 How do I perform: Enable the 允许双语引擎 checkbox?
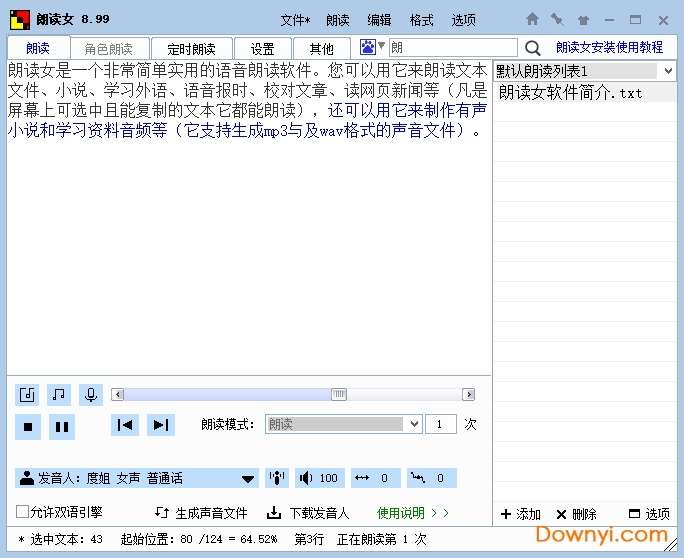pos(22,512)
